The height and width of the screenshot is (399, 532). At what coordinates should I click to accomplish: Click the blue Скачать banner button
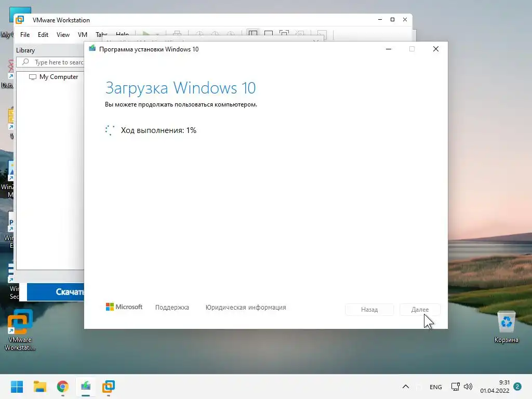56,292
